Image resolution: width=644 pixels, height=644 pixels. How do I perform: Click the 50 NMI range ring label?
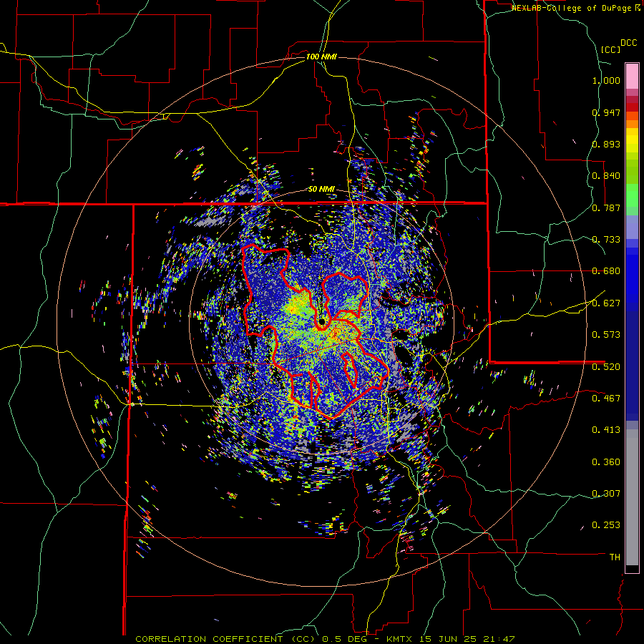321,190
